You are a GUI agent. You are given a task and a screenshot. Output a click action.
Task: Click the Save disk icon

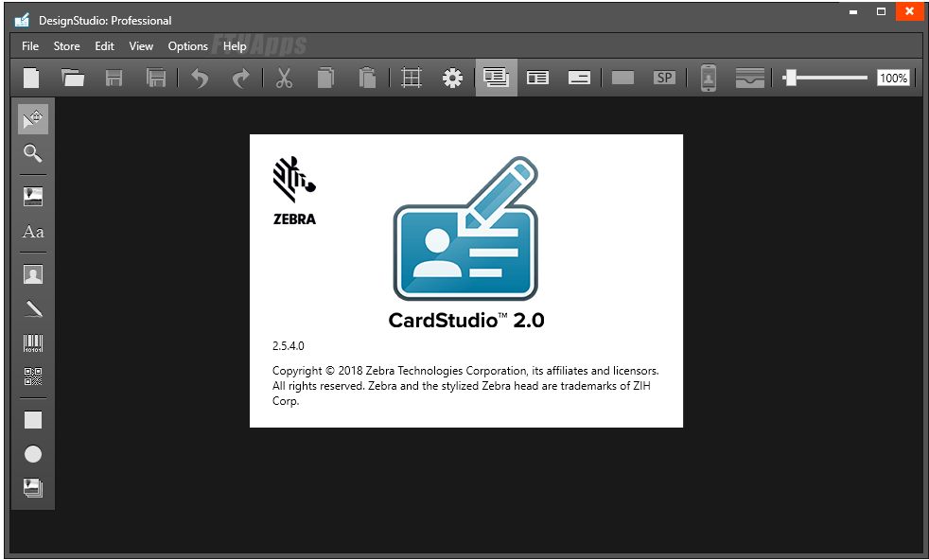114,79
